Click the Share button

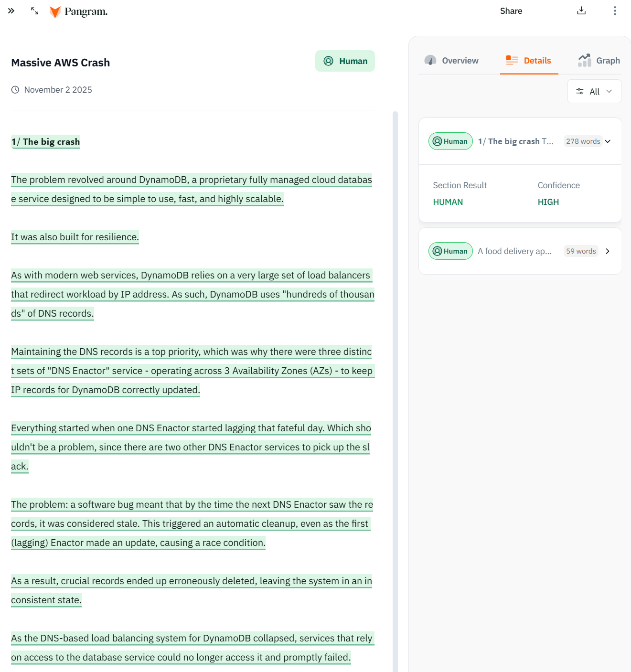click(511, 11)
